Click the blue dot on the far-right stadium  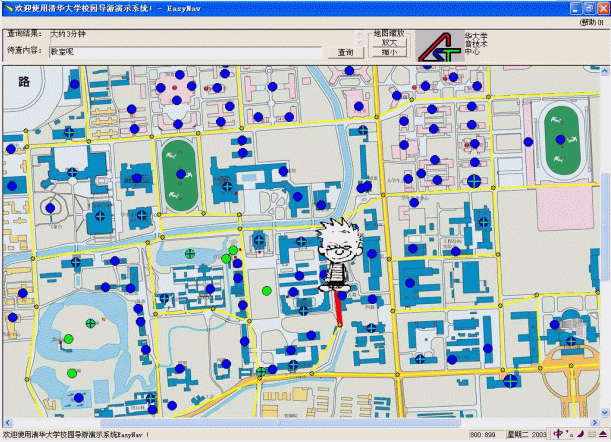point(559,140)
